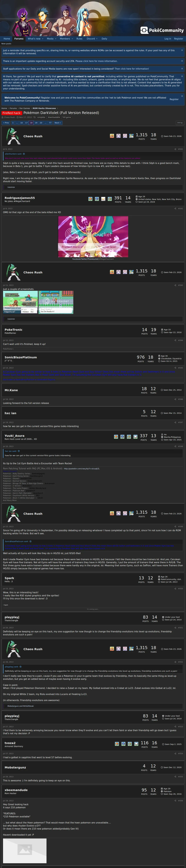Open the Daily navigation item
The width and height of the screenshot is (186, 868).
coord(104,39)
